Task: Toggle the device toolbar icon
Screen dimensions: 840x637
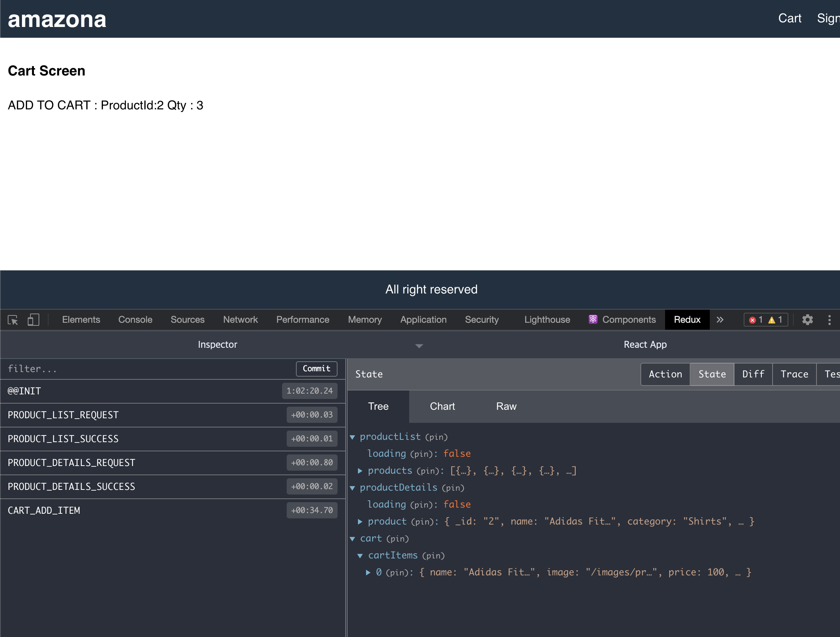Action: pos(33,320)
